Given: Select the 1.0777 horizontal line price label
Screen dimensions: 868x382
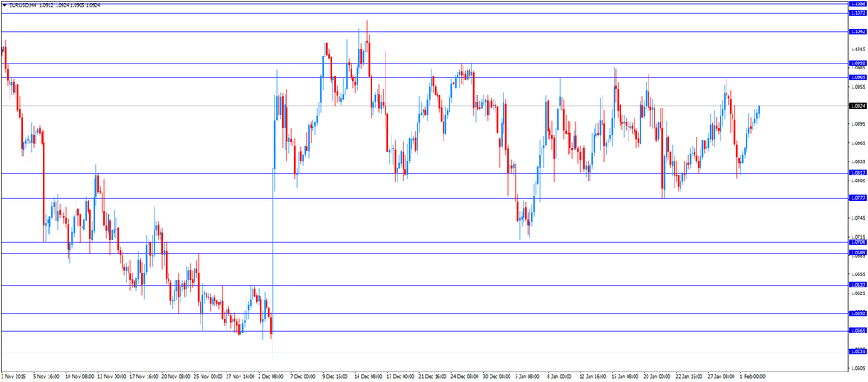Looking at the screenshot, I should pyautogui.click(x=857, y=198).
